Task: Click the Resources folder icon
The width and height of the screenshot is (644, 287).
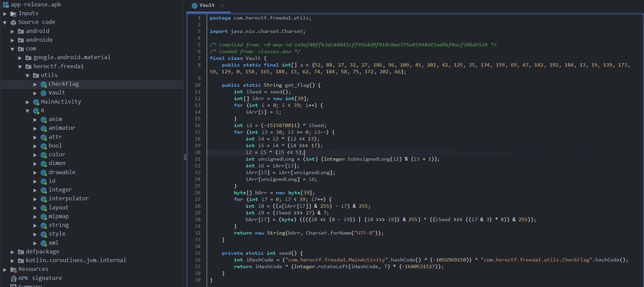Action: point(13,270)
